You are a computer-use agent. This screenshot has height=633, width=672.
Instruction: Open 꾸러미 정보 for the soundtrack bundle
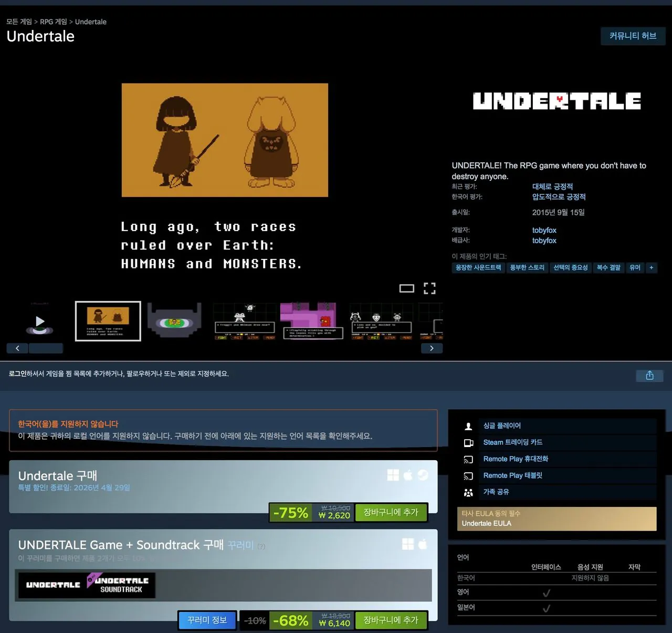pos(207,620)
